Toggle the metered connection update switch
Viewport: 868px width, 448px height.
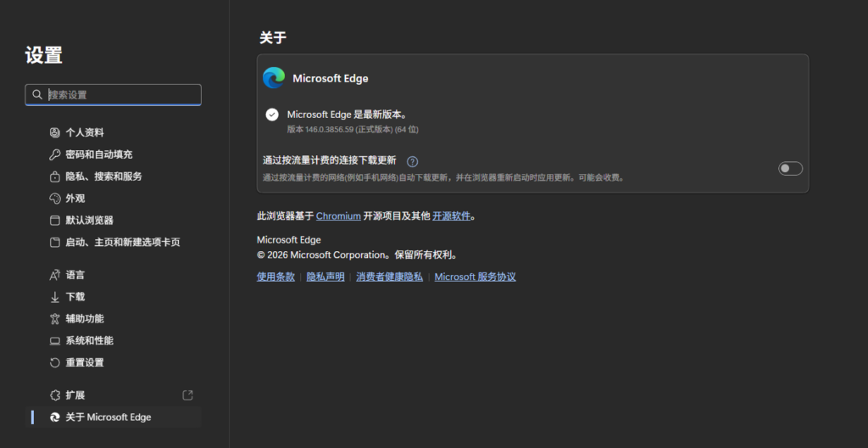coord(790,169)
